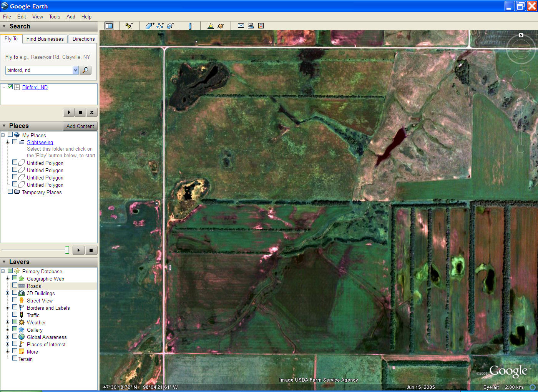The image size is (538, 392).
Task: Expand the Gallery layer node
Action: click(x=7, y=330)
